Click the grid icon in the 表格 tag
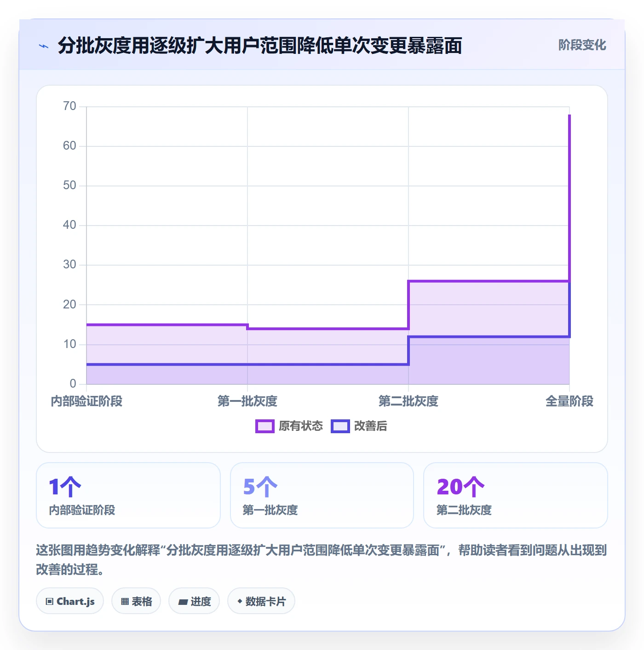 (x=125, y=602)
